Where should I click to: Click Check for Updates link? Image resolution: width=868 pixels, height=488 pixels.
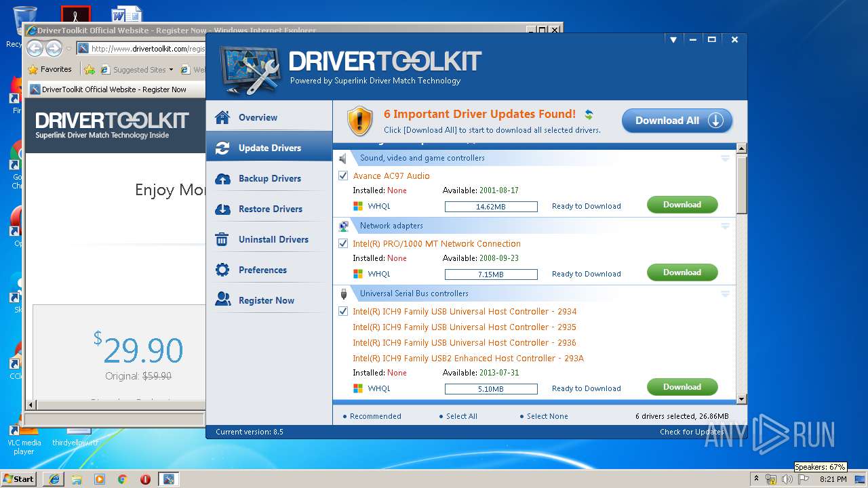click(692, 432)
